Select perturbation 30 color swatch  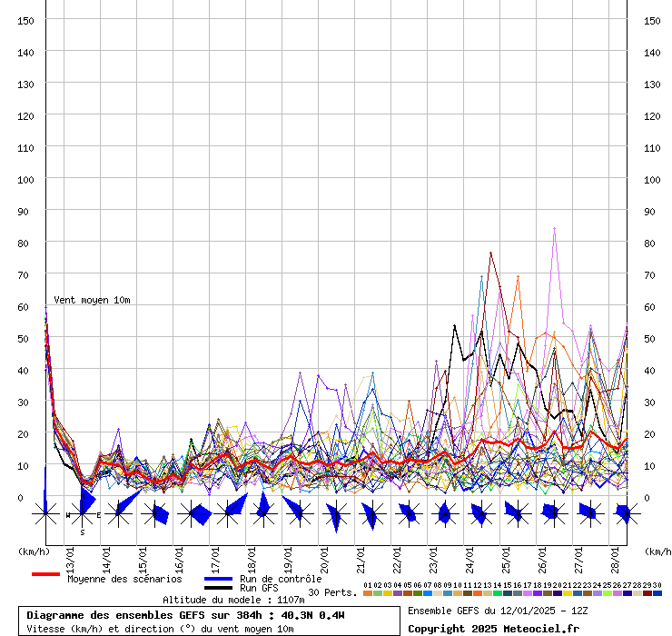(x=657, y=592)
